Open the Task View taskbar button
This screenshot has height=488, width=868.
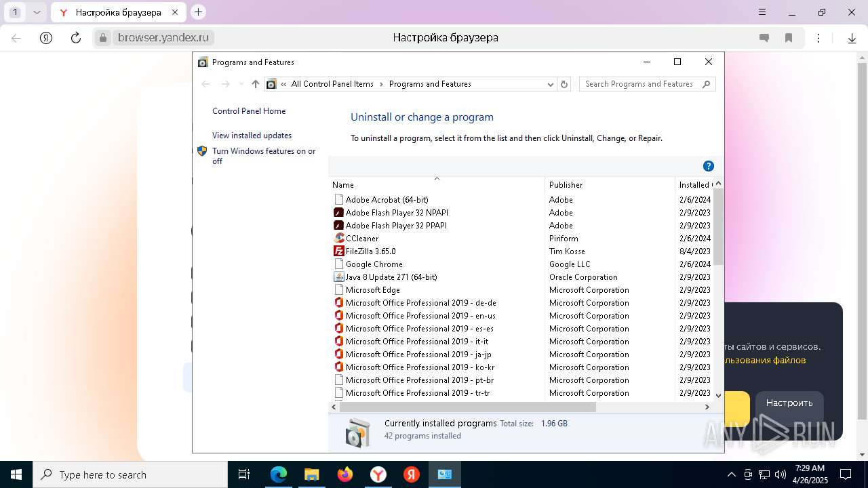point(244,474)
